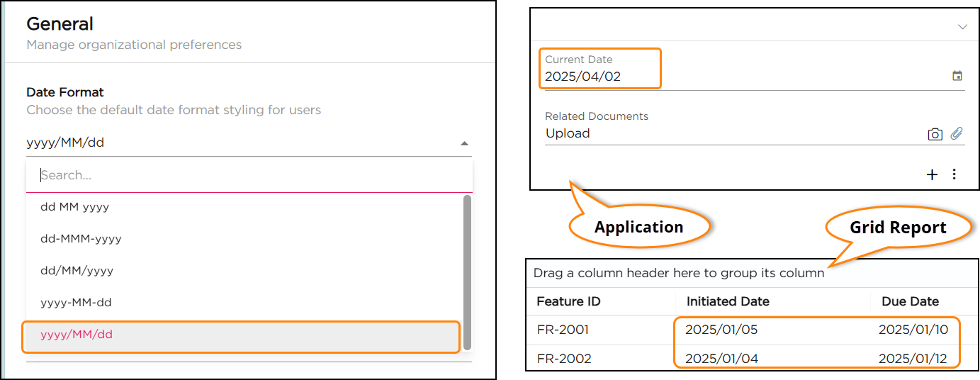Click the dropdown list scrollbar
Image resolution: width=980 pixels, height=380 pixels.
[x=467, y=269]
